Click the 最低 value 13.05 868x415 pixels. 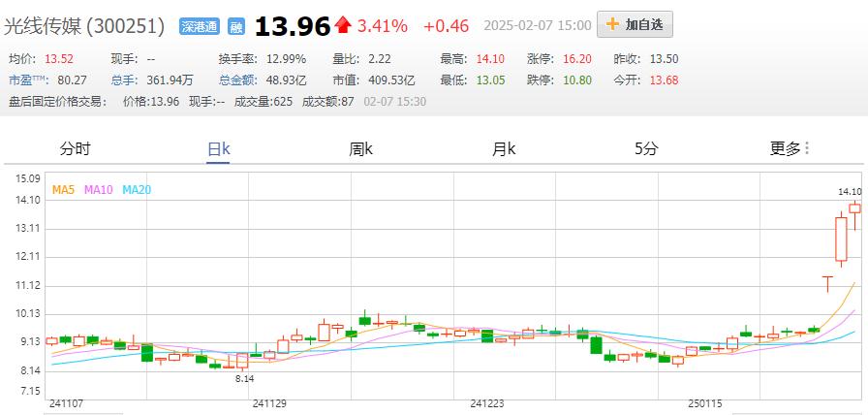click(x=490, y=80)
